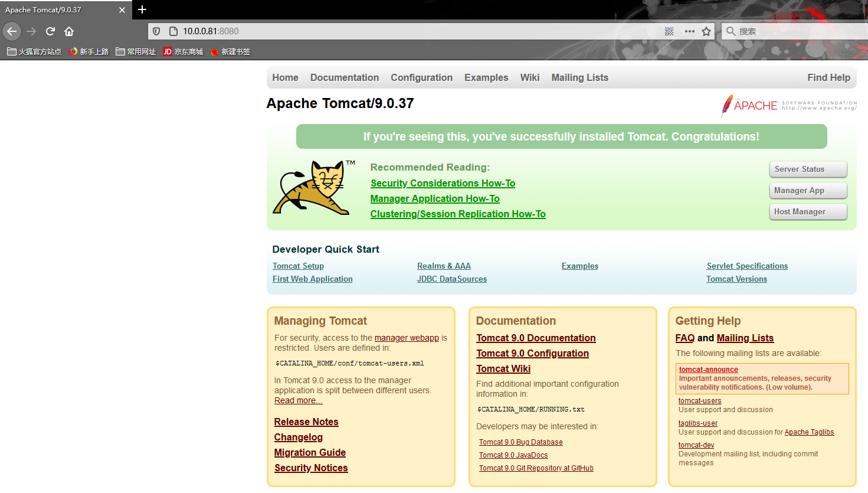Open the JDBC DataSources link
Image resolution: width=868 pixels, height=493 pixels.
tap(452, 279)
